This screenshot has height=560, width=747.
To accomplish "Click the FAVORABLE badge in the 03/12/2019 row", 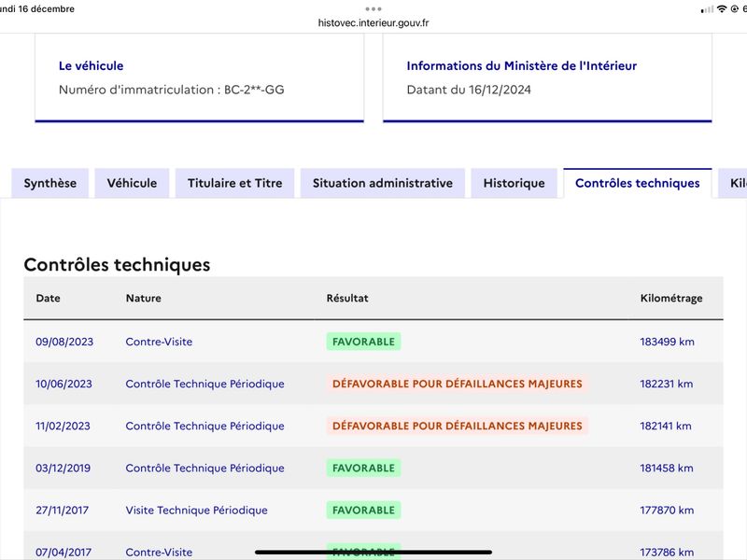I will click(x=363, y=469).
